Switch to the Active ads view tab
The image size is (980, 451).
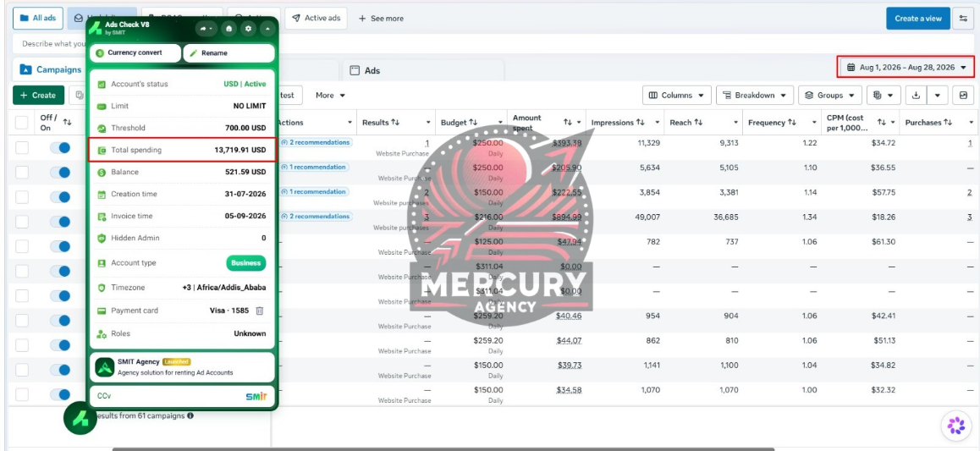(317, 18)
